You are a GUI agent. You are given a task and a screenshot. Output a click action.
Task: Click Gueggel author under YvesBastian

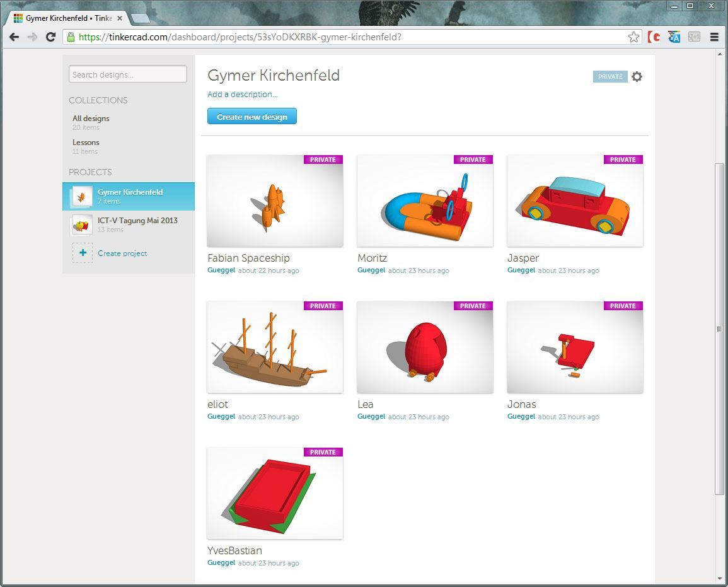[221, 563]
